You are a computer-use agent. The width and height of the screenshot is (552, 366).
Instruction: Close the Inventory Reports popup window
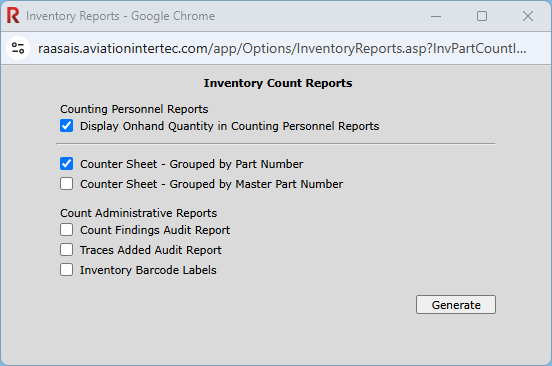click(x=528, y=16)
